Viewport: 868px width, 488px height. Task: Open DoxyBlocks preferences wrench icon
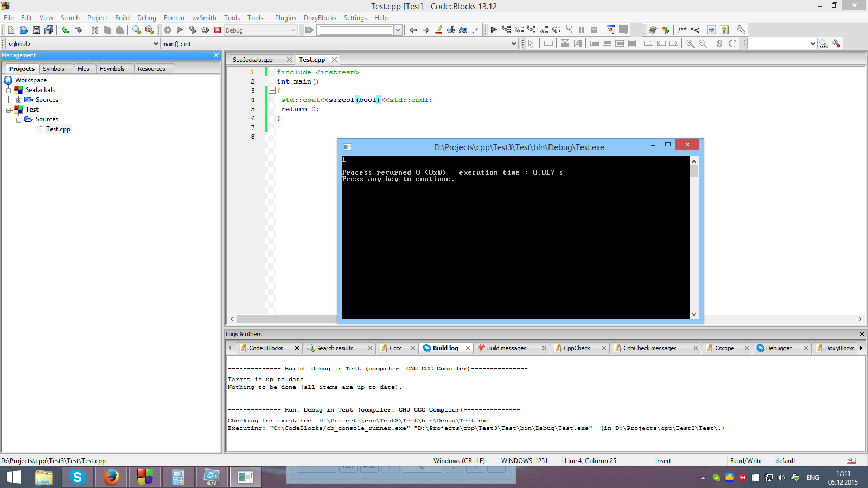pos(741,30)
